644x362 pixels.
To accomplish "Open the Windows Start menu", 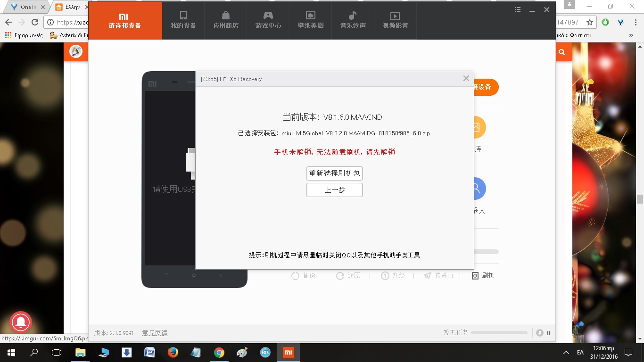I will 11,353.
